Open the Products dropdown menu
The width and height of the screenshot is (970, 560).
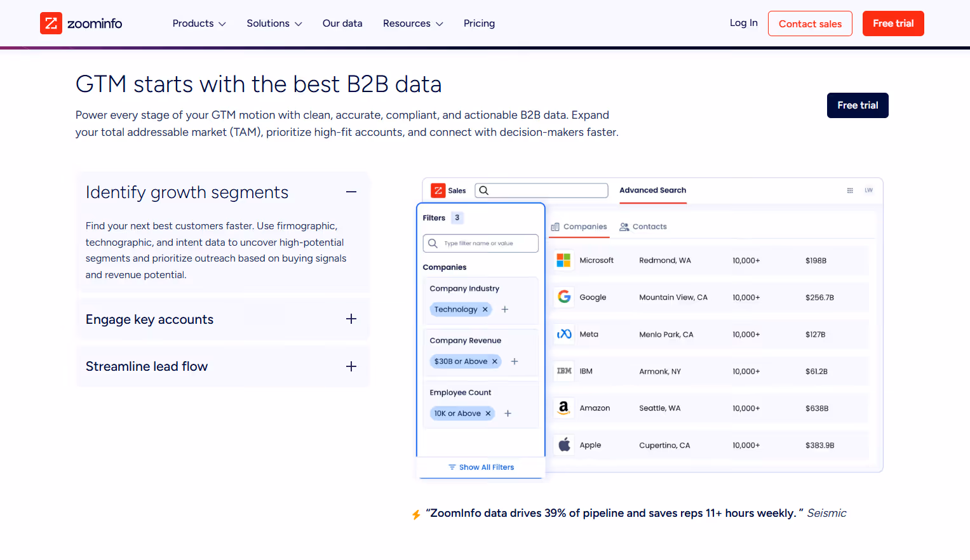[x=199, y=23]
